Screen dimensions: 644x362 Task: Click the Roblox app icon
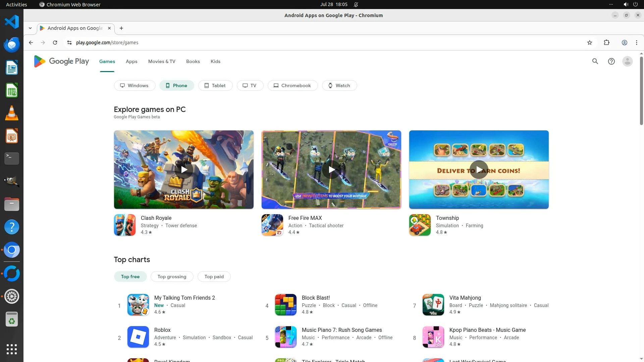click(x=138, y=337)
